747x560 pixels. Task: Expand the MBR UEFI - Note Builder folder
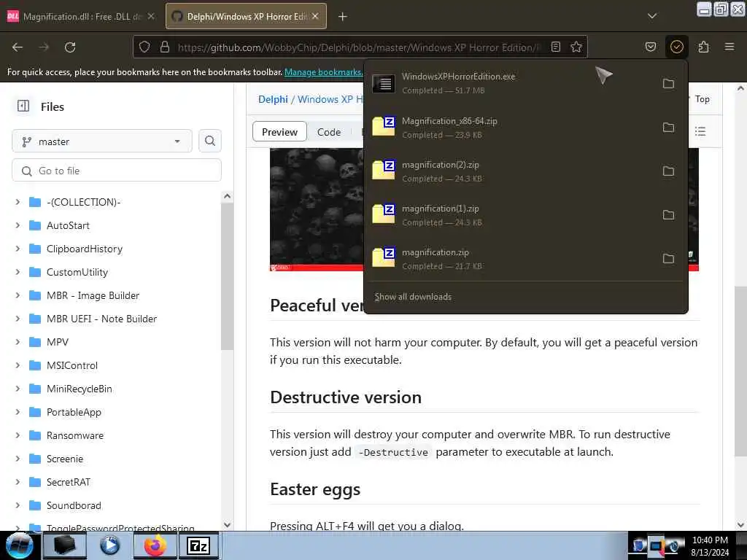point(18,319)
